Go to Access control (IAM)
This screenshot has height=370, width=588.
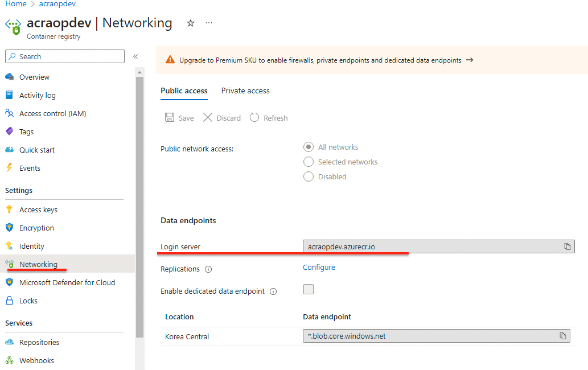coord(53,113)
